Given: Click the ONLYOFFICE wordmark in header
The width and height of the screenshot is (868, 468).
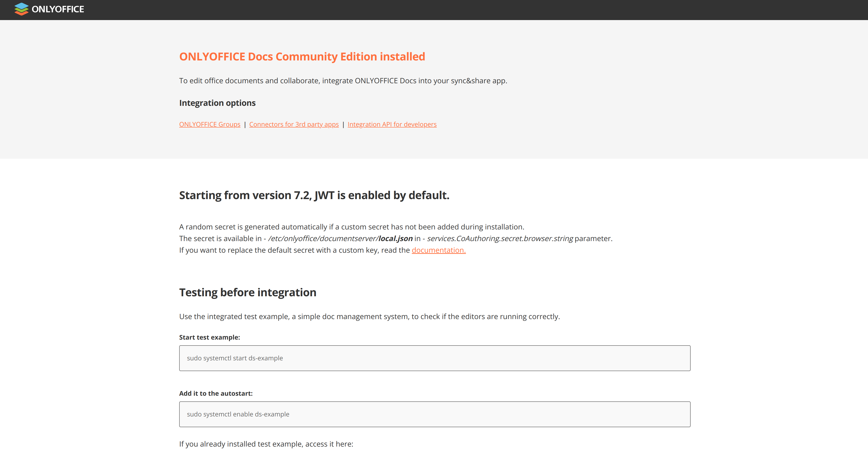Looking at the screenshot, I should 58,9.
